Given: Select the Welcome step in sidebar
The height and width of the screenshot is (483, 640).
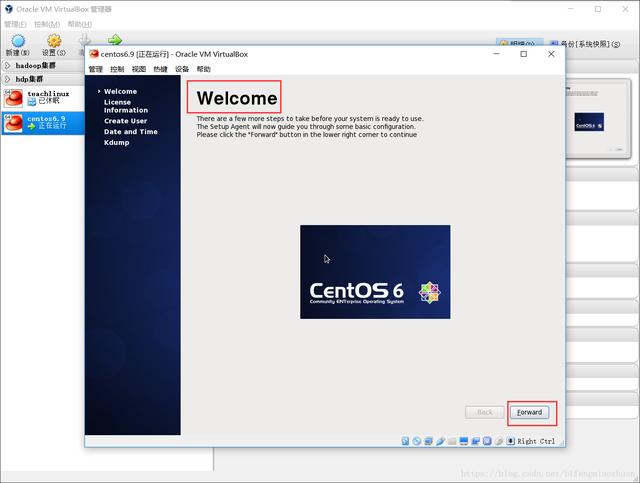Looking at the screenshot, I should coord(120,91).
